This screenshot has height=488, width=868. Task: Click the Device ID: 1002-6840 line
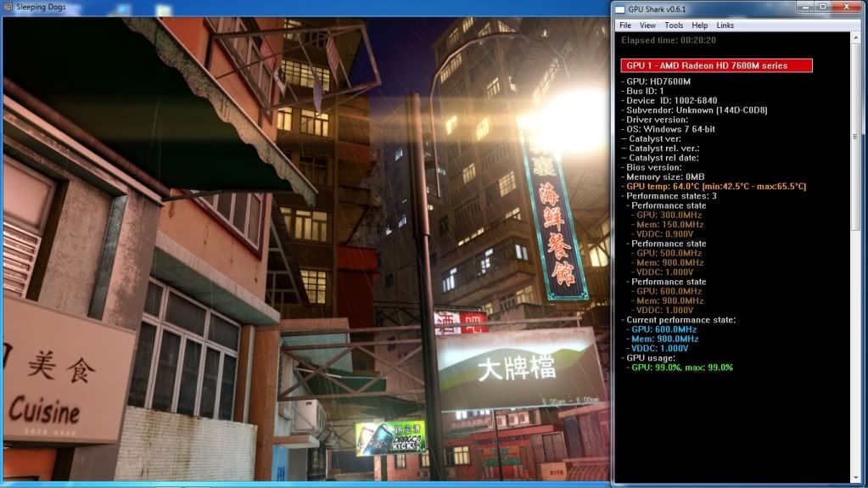(669, 101)
